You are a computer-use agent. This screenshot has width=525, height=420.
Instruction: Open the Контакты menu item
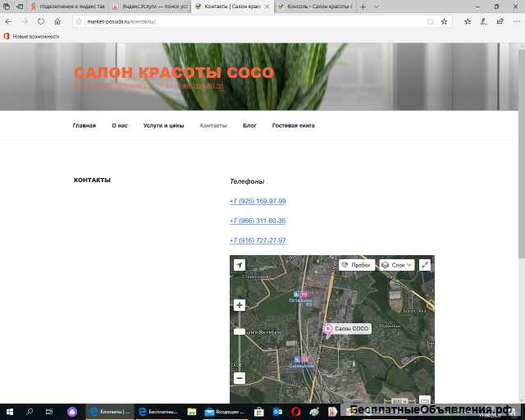tap(213, 126)
